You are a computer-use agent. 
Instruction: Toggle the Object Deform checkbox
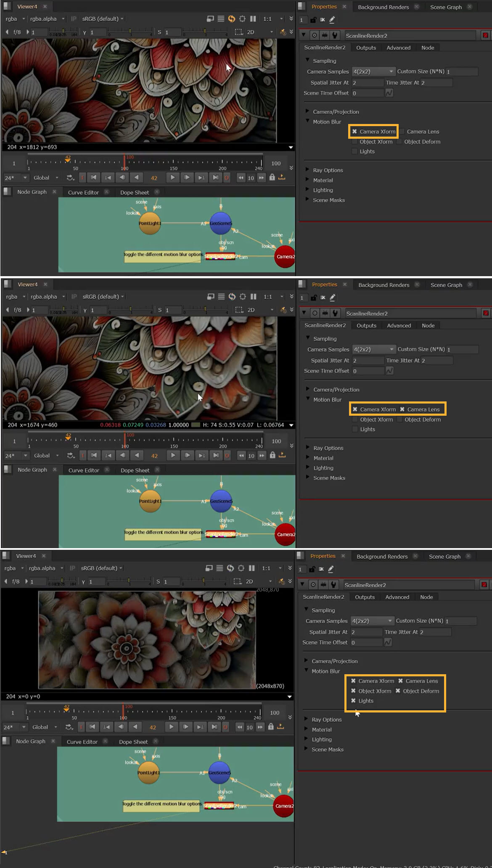pyautogui.click(x=399, y=142)
